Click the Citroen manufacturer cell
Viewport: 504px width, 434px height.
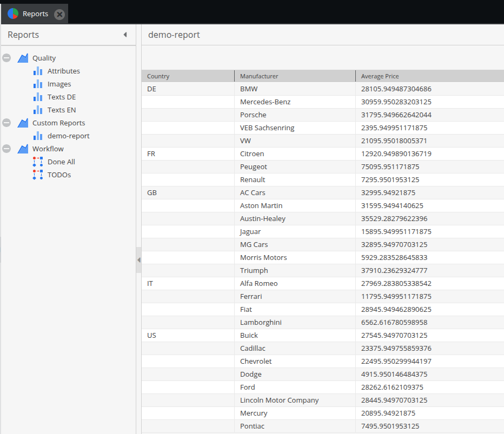click(x=295, y=154)
